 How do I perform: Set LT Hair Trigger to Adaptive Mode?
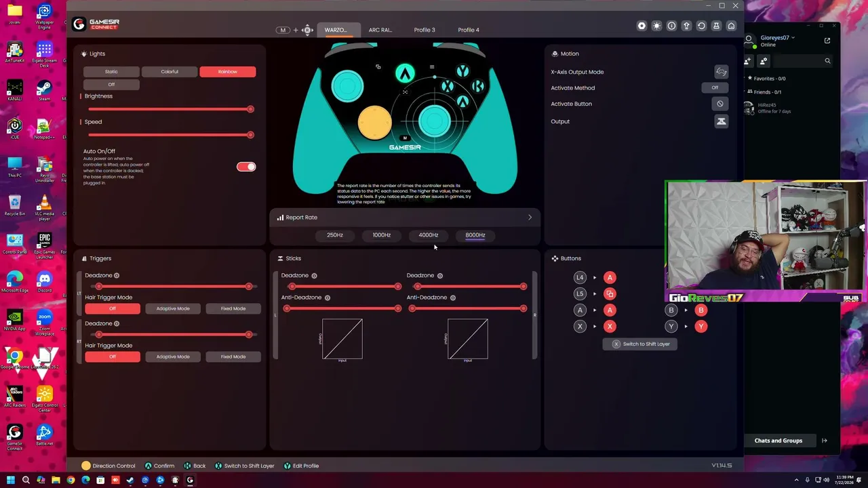[x=173, y=309]
